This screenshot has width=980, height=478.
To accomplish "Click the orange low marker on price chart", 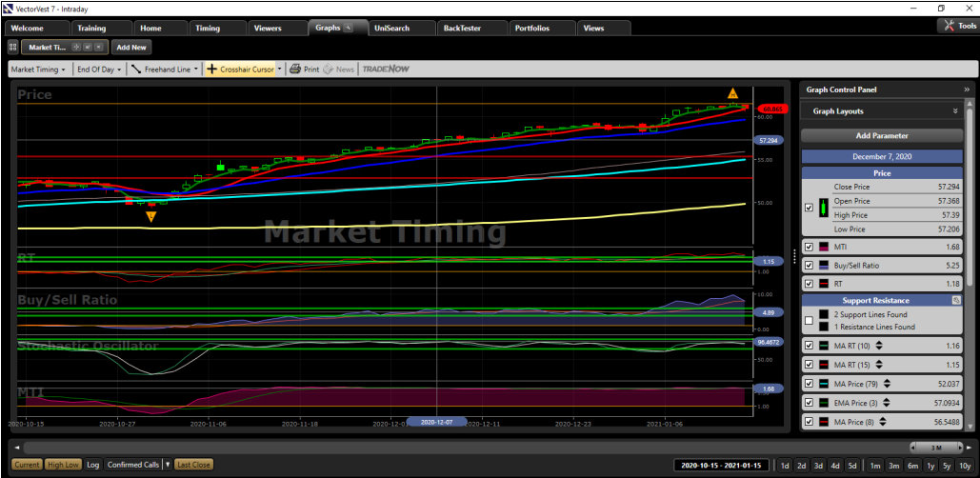I will pyautogui.click(x=150, y=216).
